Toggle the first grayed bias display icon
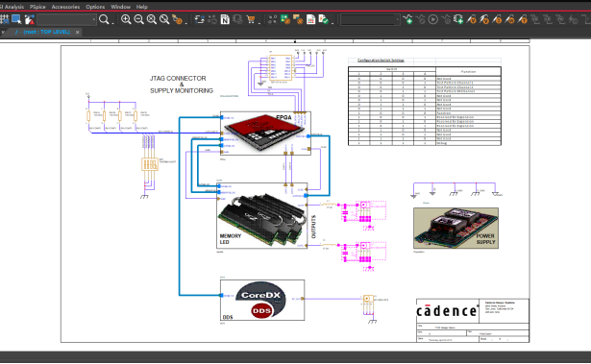The height and width of the screenshot is (364, 591). [x=535, y=19]
